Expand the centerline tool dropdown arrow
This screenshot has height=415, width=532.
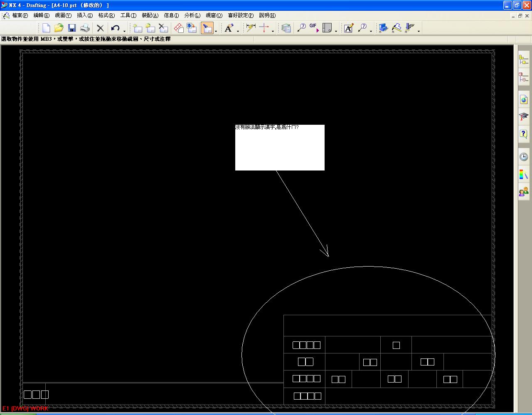click(x=273, y=31)
